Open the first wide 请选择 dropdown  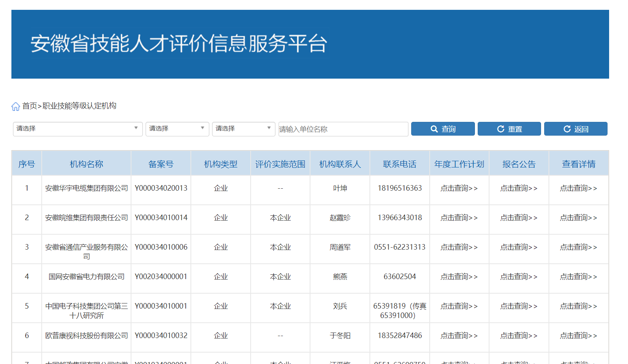pyautogui.click(x=78, y=129)
